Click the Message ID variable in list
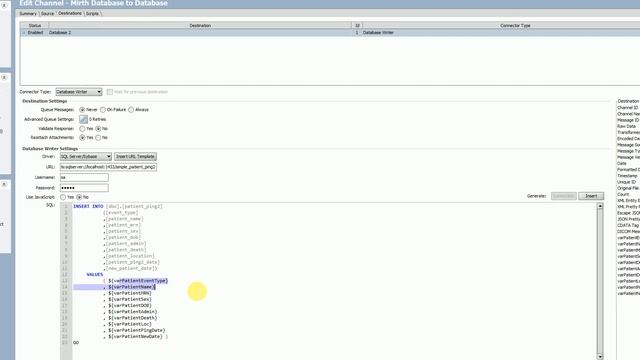640x360 pixels. tap(628, 120)
